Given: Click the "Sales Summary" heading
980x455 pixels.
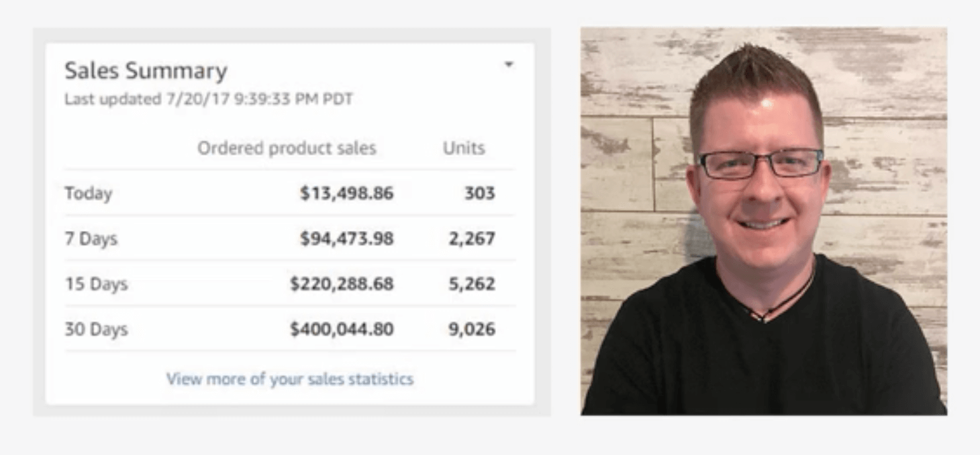Looking at the screenshot, I should click(x=146, y=71).
